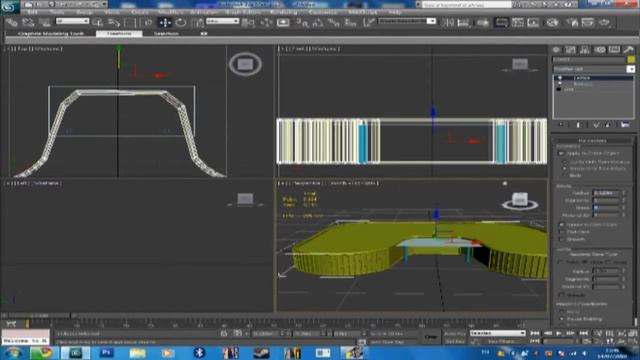Select the Selection ribbon tab
The width and height of the screenshot is (640, 360).
click(166, 33)
